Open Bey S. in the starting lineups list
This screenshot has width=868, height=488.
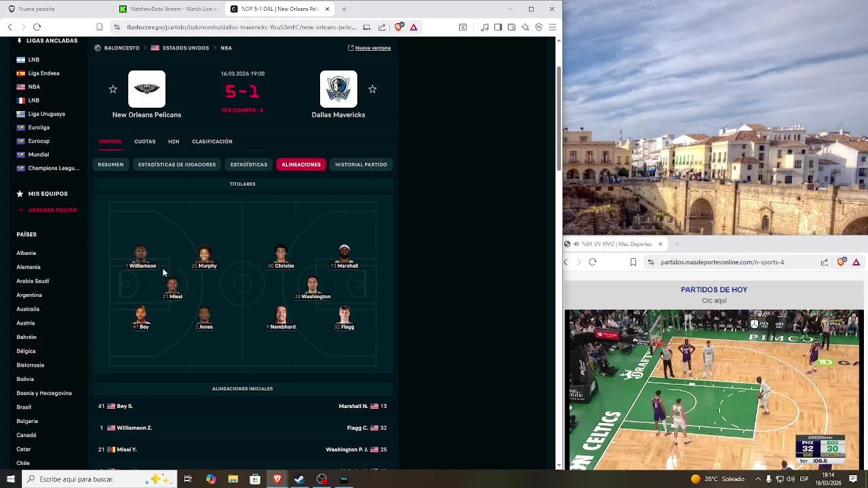coord(125,406)
